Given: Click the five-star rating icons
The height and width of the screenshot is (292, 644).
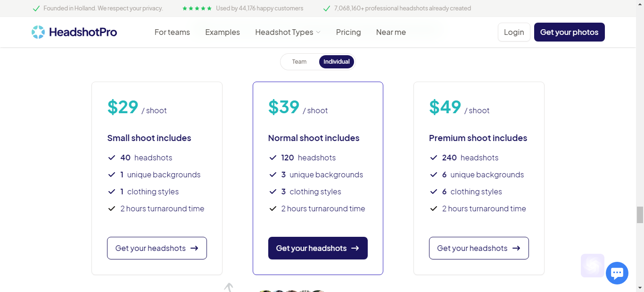Looking at the screenshot, I should pos(197,8).
